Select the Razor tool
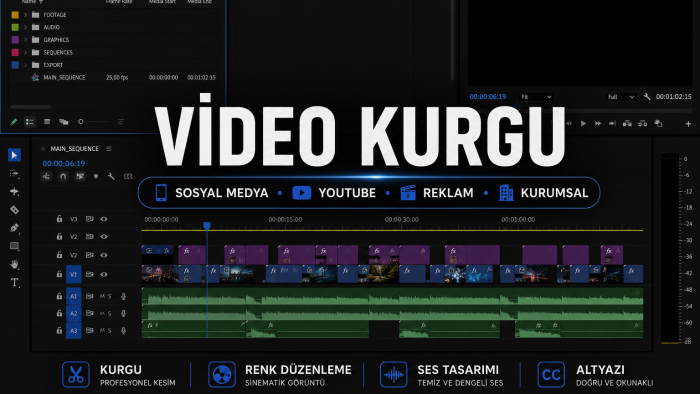Screen dimensions: 700x394 (14, 210)
